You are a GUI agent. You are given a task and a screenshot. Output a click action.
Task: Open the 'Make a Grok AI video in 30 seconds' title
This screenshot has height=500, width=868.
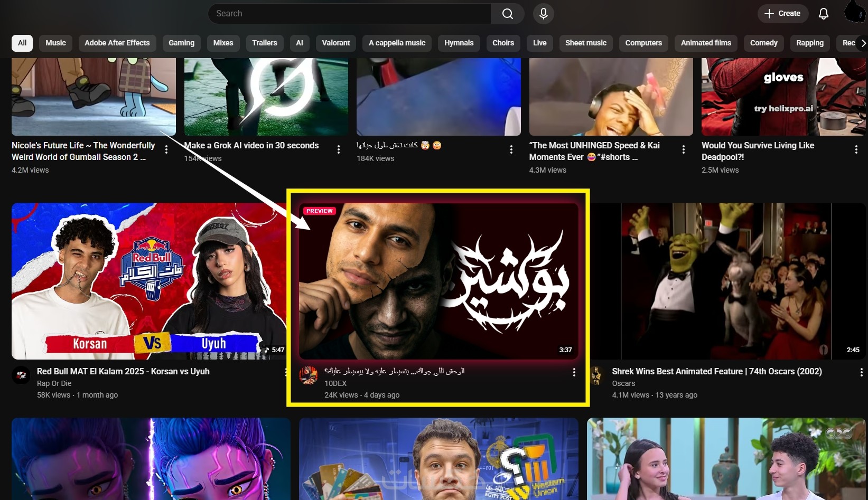[251, 145]
